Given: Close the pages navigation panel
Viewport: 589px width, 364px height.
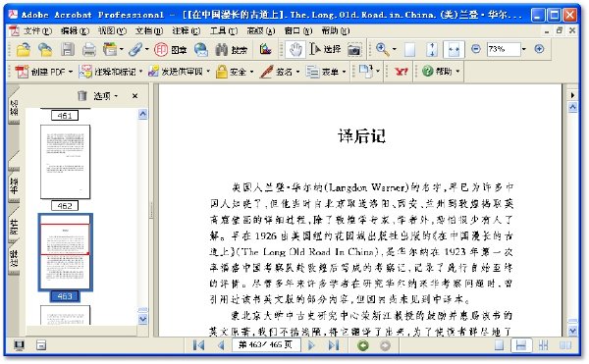Looking at the screenshot, I should (134, 96).
